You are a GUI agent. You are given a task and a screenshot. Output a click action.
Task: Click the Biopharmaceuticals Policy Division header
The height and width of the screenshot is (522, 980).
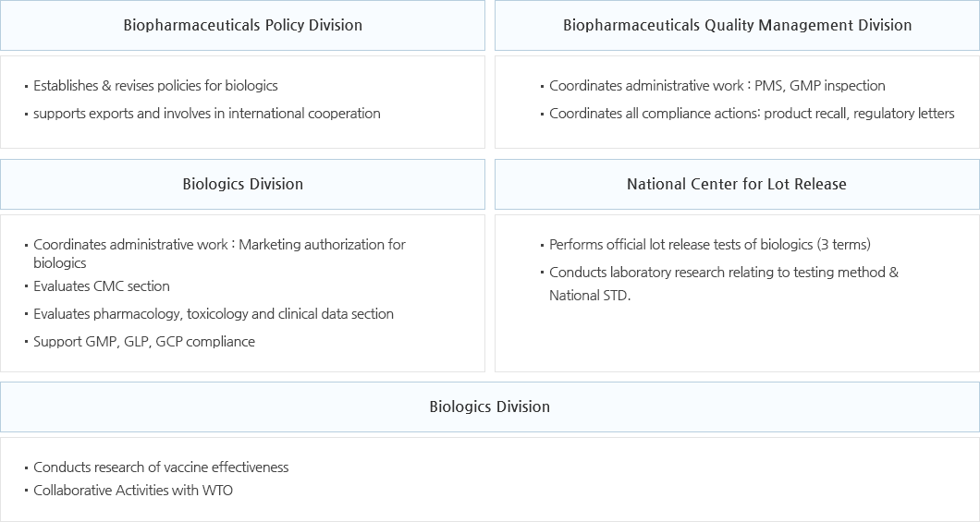click(242, 25)
